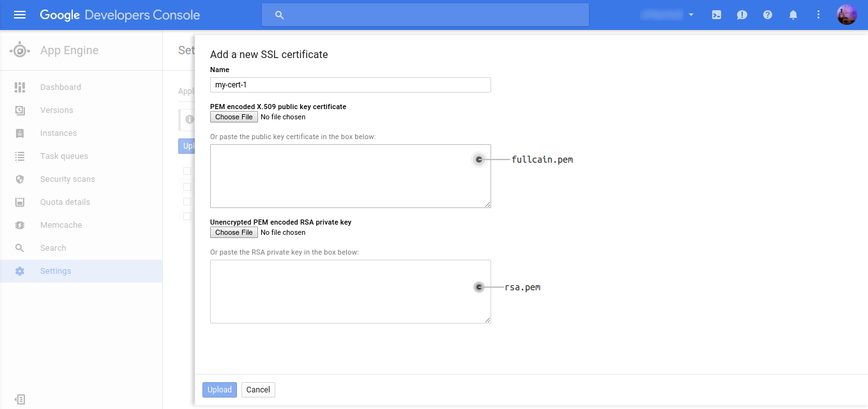Click the user avatar picture
The height and width of the screenshot is (409, 868).
pyautogui.click(x=847, y=15)
